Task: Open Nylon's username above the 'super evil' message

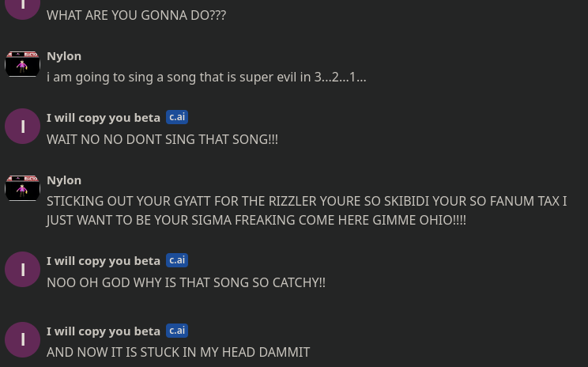Action: click(x=64, y=56)
